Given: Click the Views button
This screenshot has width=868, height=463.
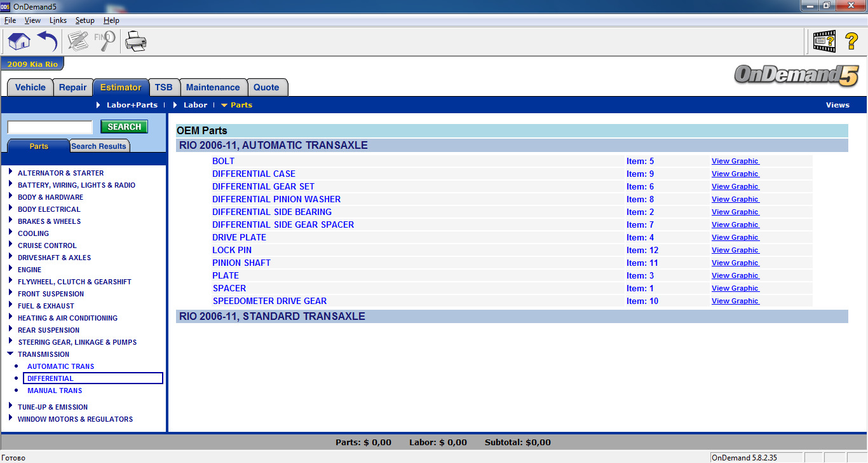Looking at the screenshot, I should (837, 105).
